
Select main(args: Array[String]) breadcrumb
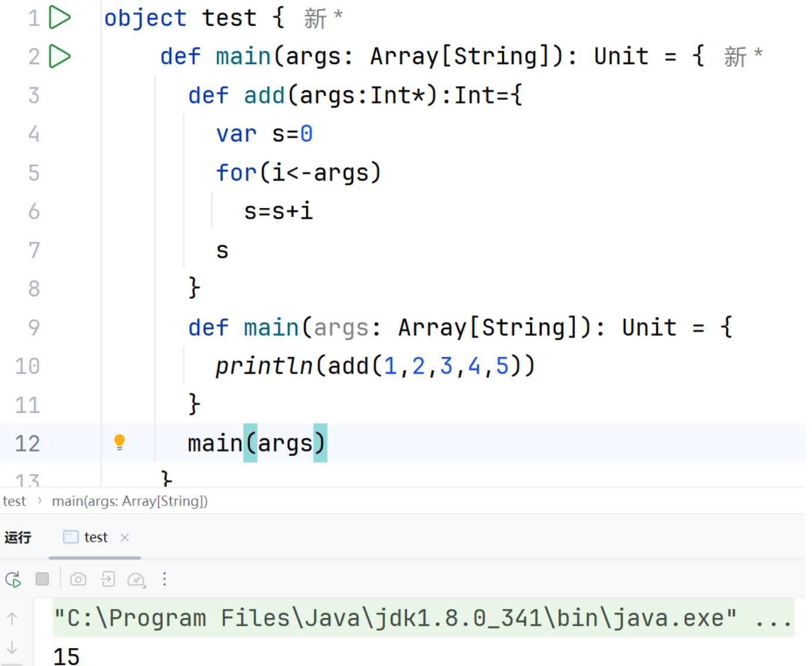130,501
